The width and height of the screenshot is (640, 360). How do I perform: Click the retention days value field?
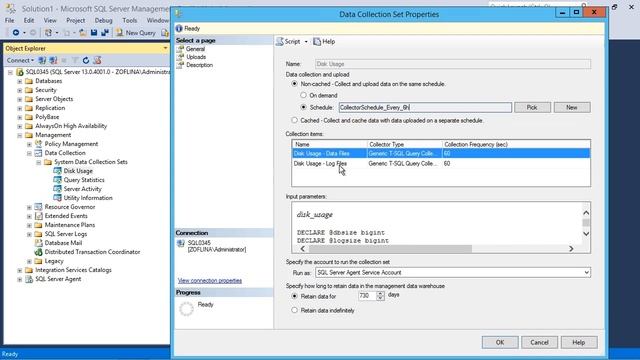click(367, 296)
